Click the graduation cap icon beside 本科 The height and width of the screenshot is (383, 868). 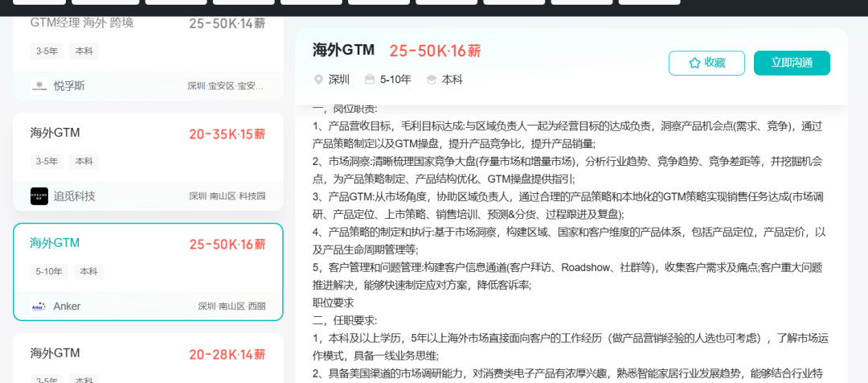(432, 80)
